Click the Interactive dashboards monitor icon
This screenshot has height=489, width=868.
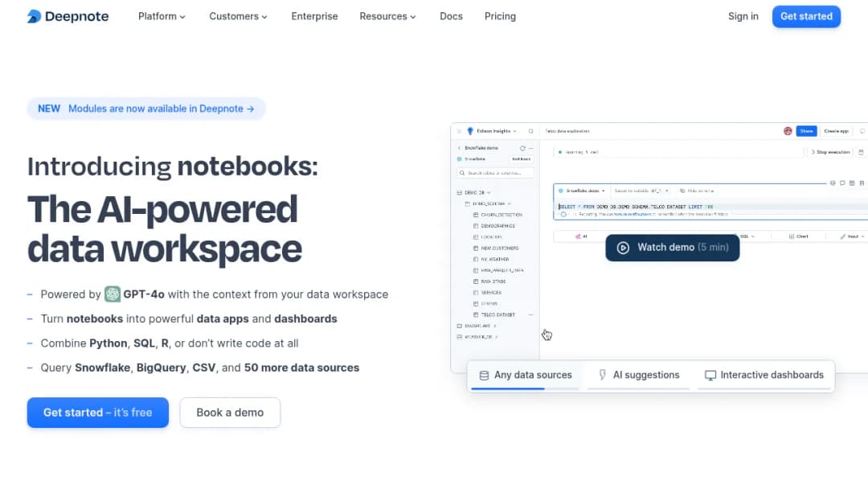coord(710,376)
